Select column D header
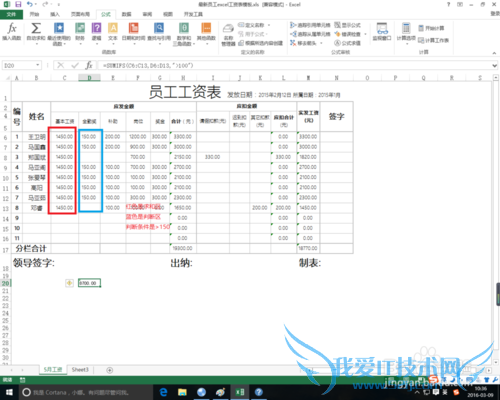The height and width of the screenshot is (400, 500). (89, 78)
